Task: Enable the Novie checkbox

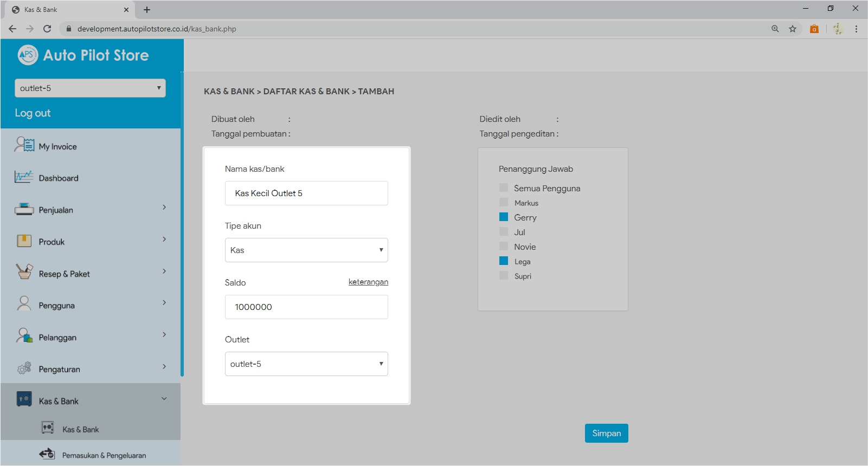Action: [504, 247]
